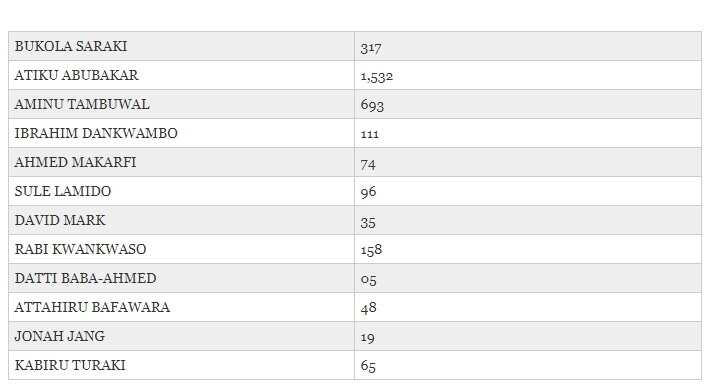Click the DATTI BABA-AHMED name cell
The image size is (718, 392).
pyautogui.click(x=181, y=278)
